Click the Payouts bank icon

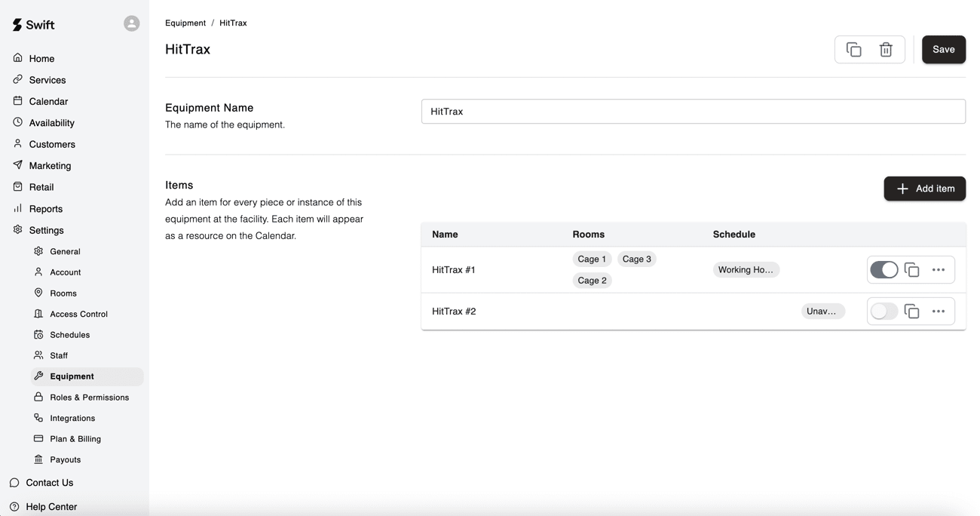point(38,459)
